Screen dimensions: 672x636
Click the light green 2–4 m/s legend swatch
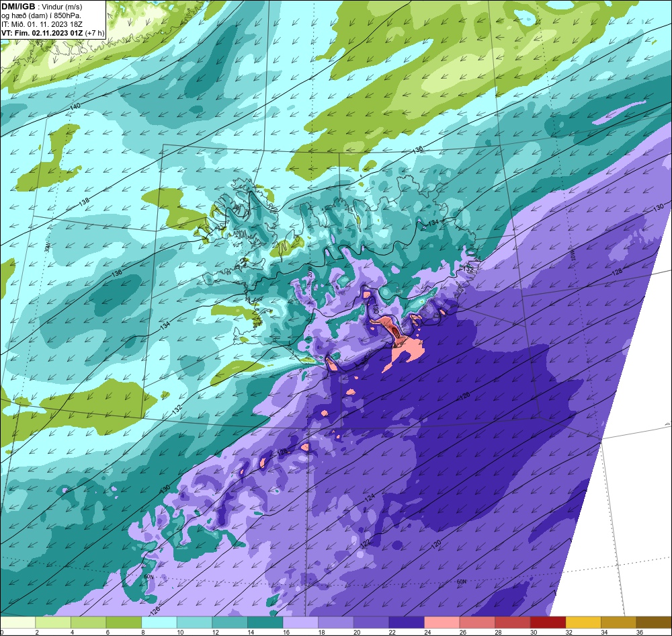pyautogui.click(x=53, y=623)
